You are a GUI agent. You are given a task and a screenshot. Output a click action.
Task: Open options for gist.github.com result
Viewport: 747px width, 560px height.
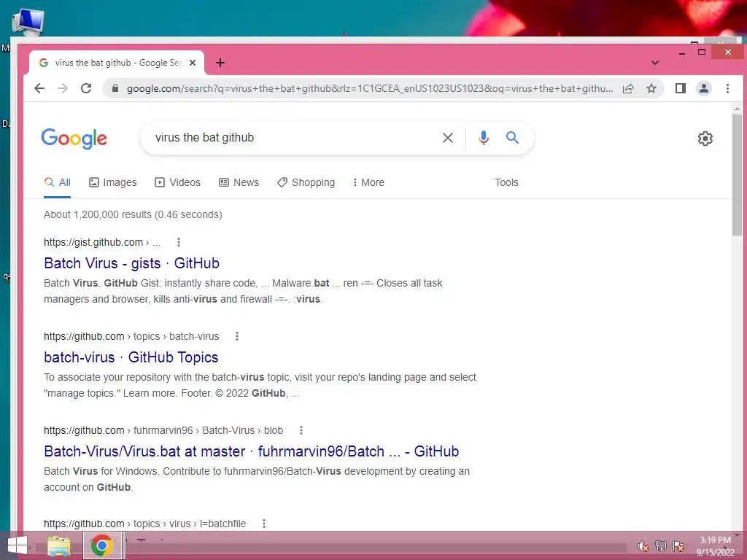coord(179,242)
